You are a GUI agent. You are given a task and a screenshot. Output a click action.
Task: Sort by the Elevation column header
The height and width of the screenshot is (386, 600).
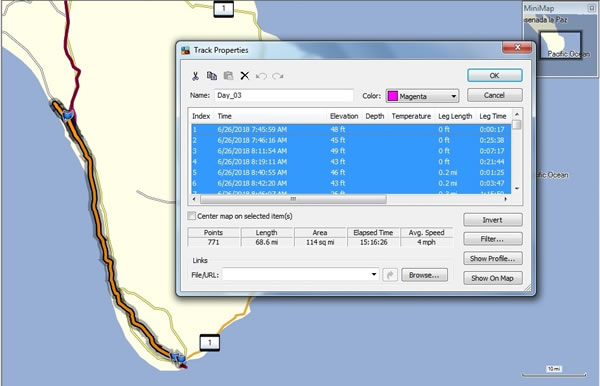344,116
